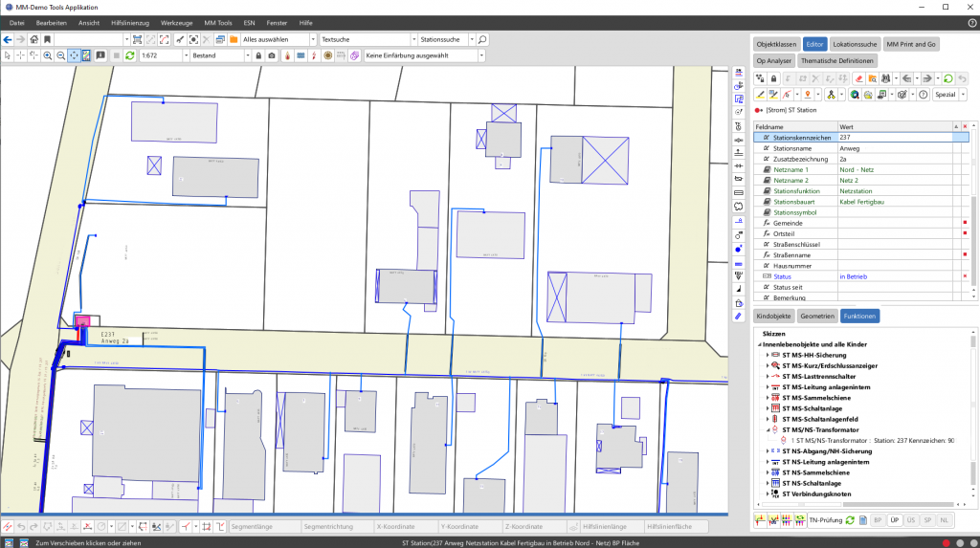Click the camera snapshot icon

point(273,55)
